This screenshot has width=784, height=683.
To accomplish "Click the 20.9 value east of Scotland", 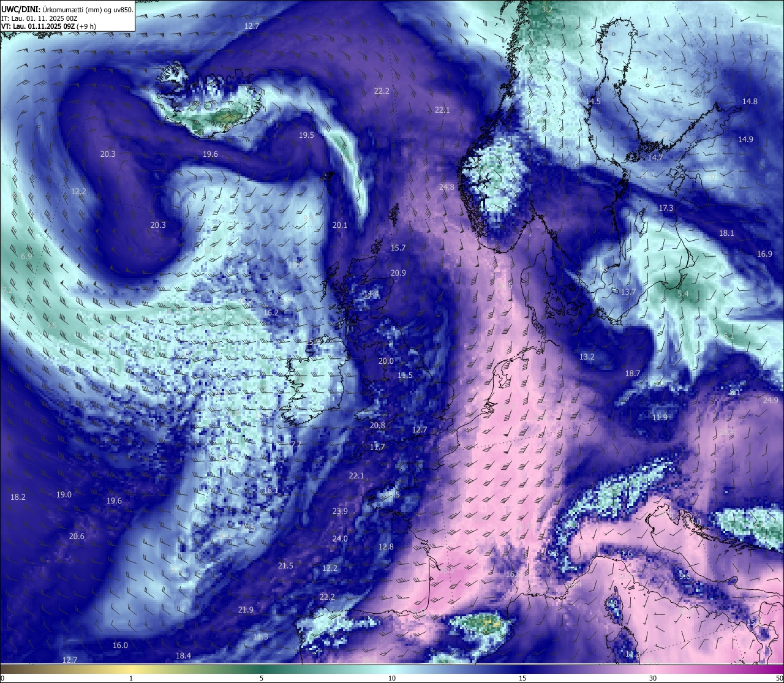I will coord(398,273).
